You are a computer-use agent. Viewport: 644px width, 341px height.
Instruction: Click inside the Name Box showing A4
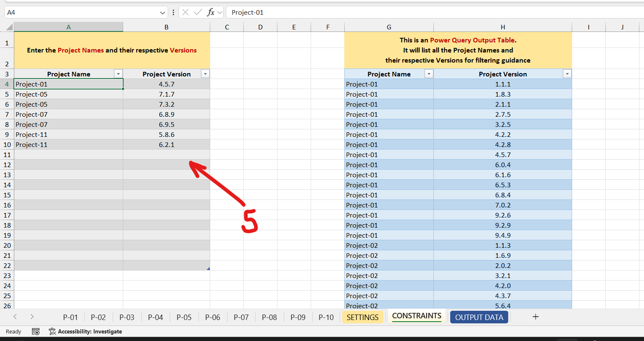(x=82, y=13)
